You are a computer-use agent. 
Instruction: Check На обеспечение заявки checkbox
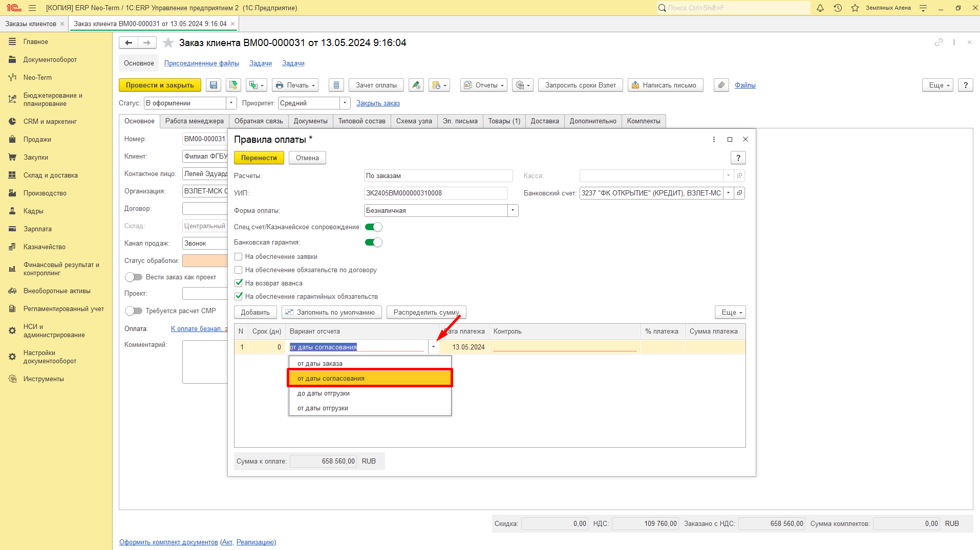[x=238, y=257]
